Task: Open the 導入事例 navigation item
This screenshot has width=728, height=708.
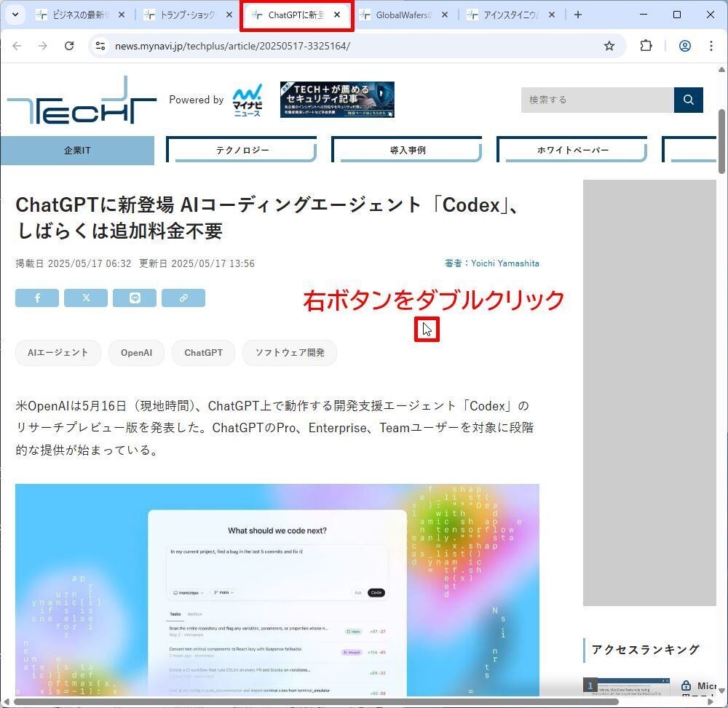Action: pyautogui.click(x=407, y=151)
